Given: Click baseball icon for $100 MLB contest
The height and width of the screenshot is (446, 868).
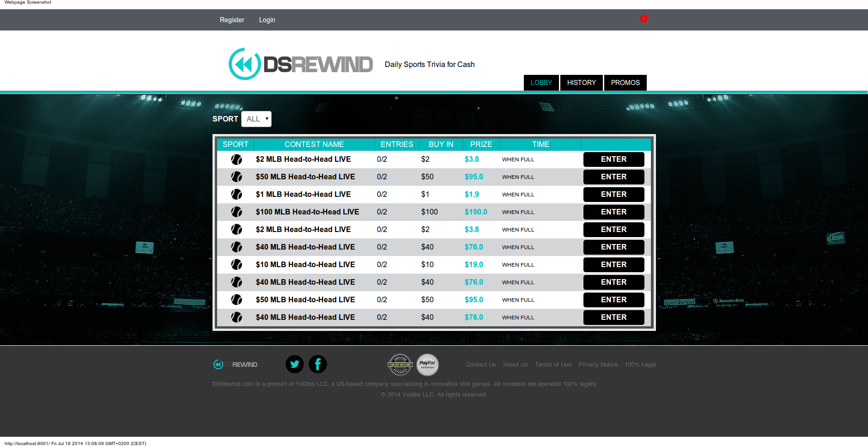Looking at the screenshot, I should click(x=237, y=212).
